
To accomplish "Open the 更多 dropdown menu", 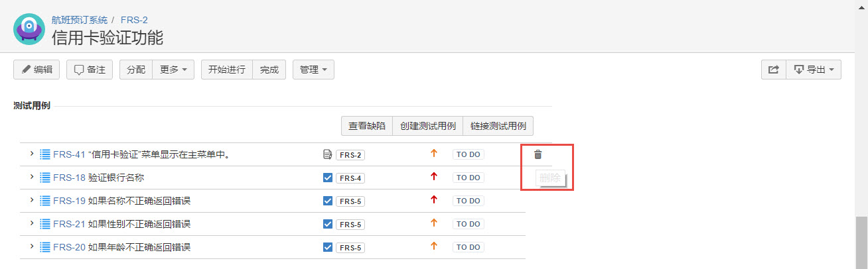I will pyautogui.click(x=173, y=70).
